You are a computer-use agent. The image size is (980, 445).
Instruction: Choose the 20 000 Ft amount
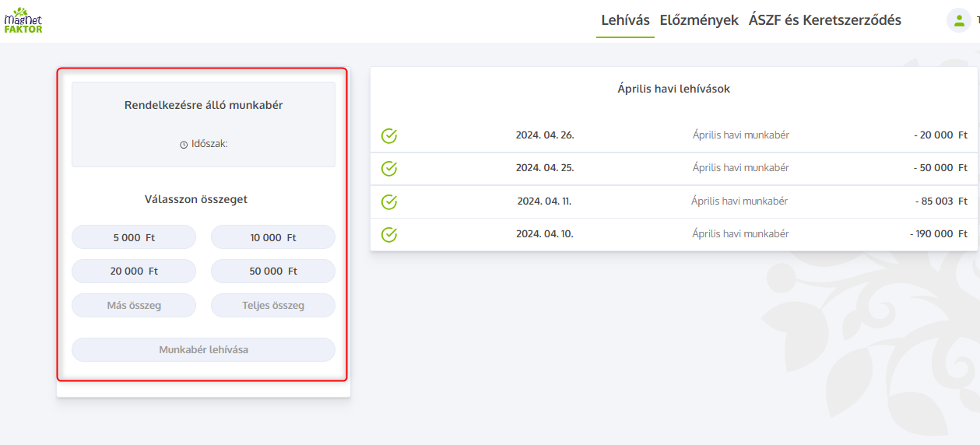(134, 272)
